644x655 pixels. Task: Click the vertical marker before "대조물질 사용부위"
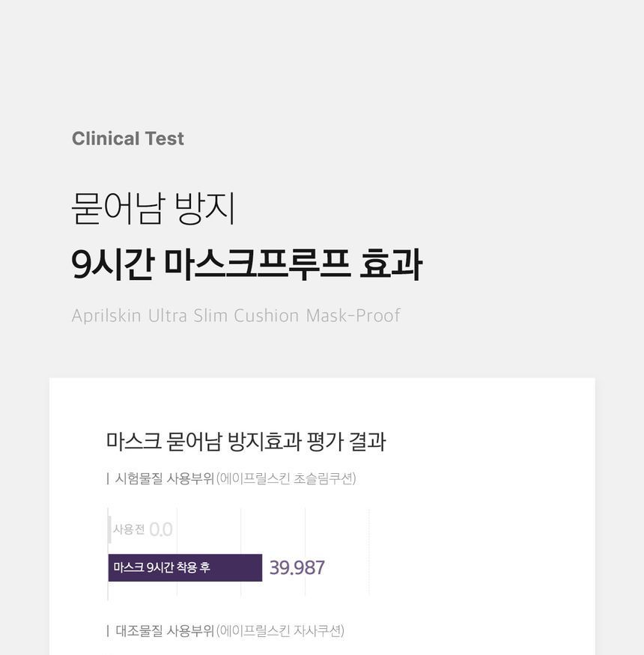[x=108, y=631]
